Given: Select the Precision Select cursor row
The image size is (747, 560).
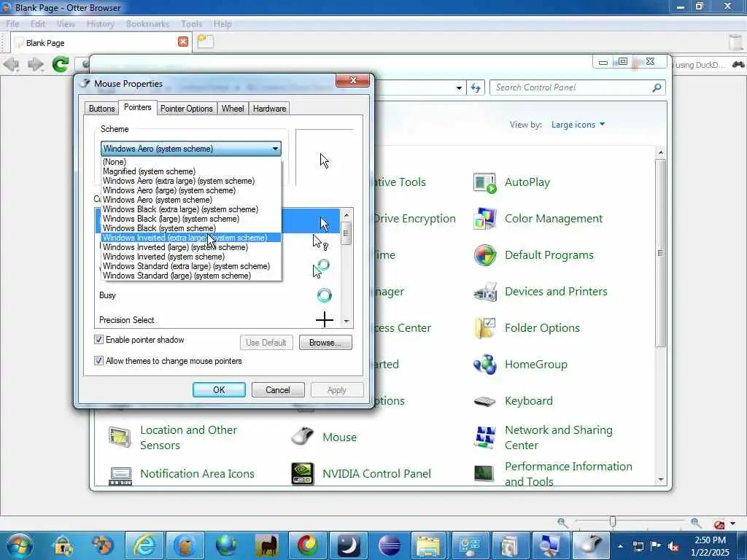Looking at the screenshot, I should point(217,319).
